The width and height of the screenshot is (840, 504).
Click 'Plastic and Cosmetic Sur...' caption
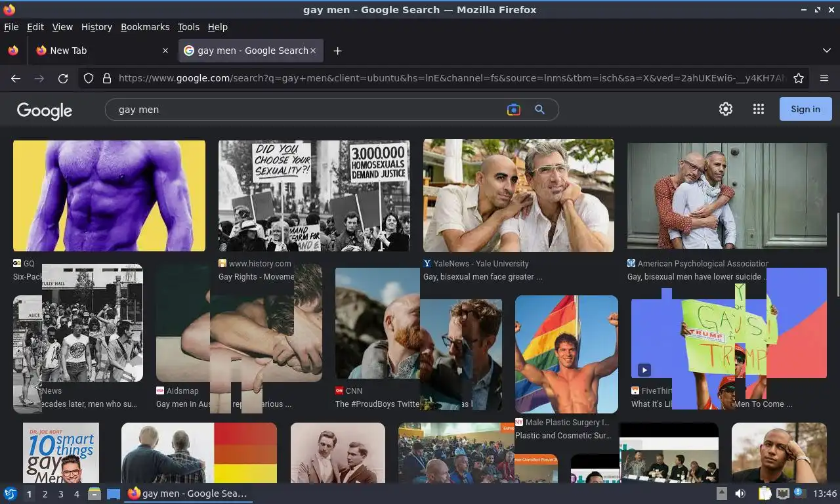click(x=563, y=436)
